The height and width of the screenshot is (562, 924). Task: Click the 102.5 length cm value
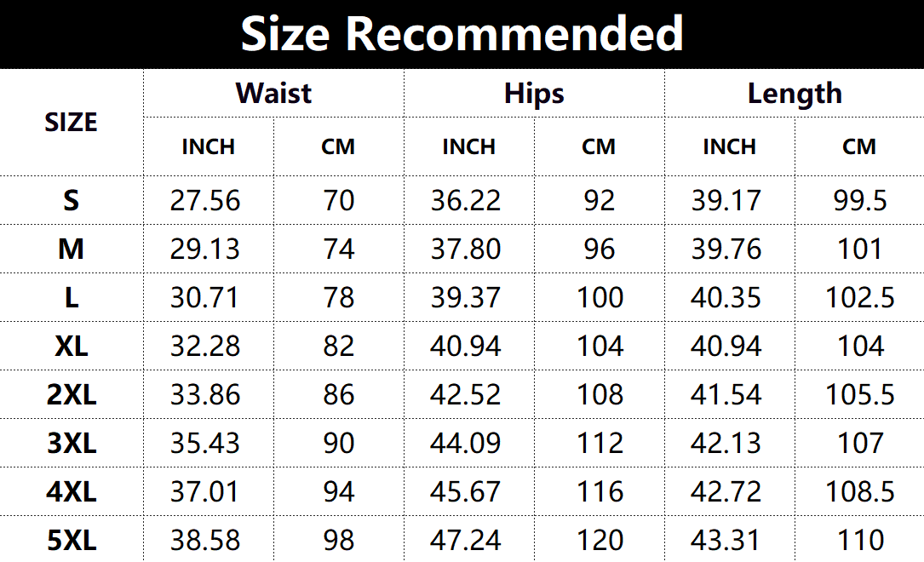860,297
